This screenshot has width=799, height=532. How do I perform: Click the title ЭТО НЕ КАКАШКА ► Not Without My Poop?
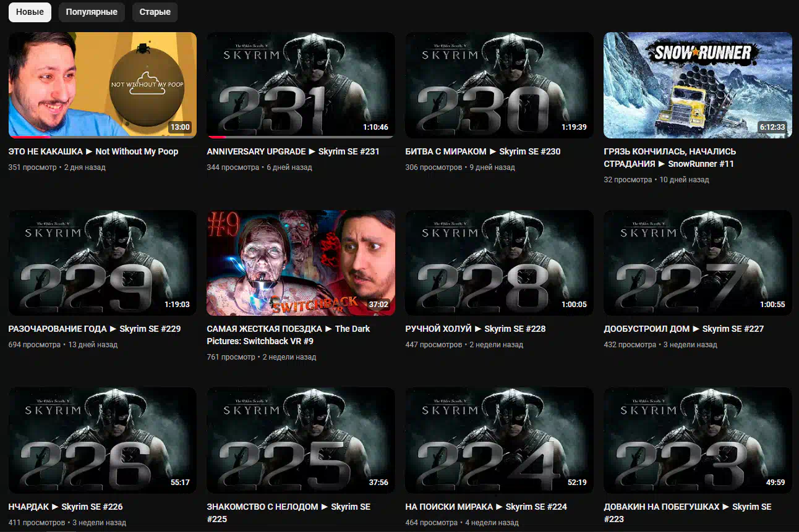[93, 151]
